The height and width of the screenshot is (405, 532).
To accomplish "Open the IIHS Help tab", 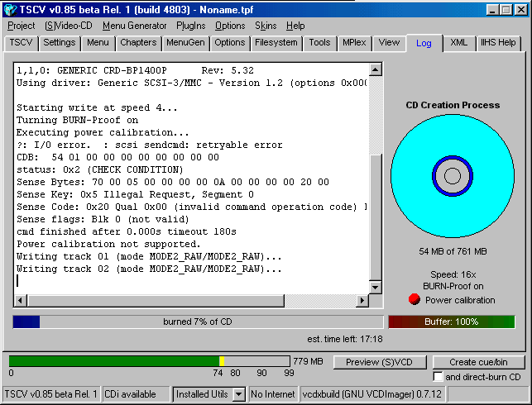I will (x=497, y=43).
